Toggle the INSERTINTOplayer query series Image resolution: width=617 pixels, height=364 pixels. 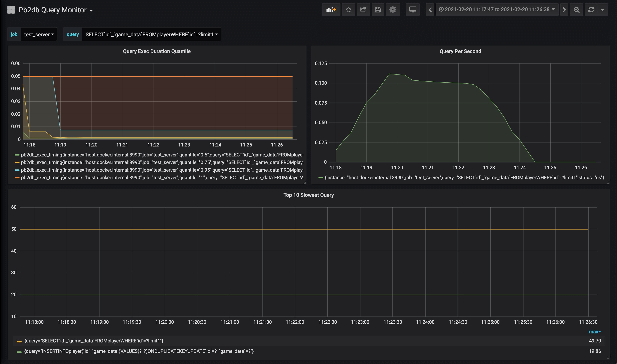(x=139, y=351)
